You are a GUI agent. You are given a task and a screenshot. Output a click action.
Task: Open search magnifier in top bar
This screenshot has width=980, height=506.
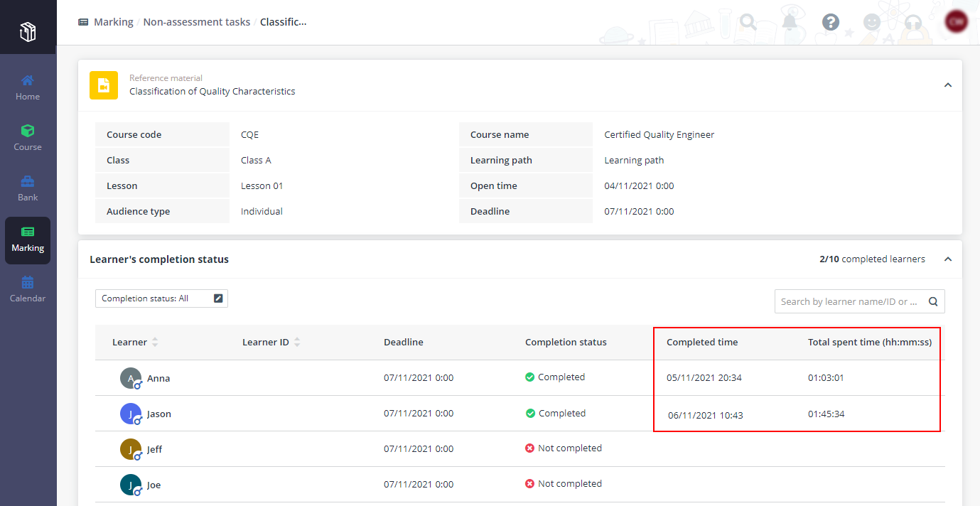(748, 22)
